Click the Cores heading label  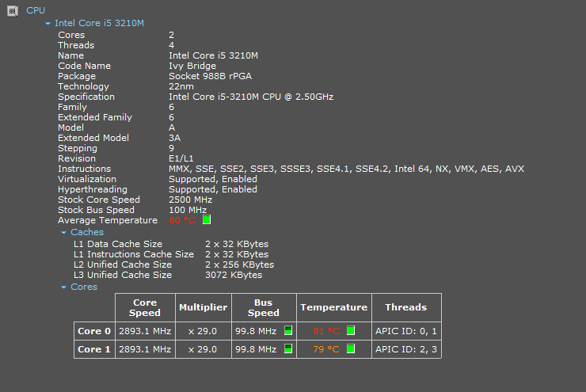pos(84,287)
